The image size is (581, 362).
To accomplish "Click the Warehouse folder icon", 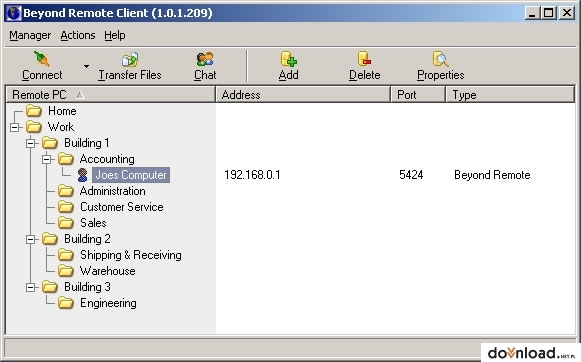I will [x=66, y=271].
